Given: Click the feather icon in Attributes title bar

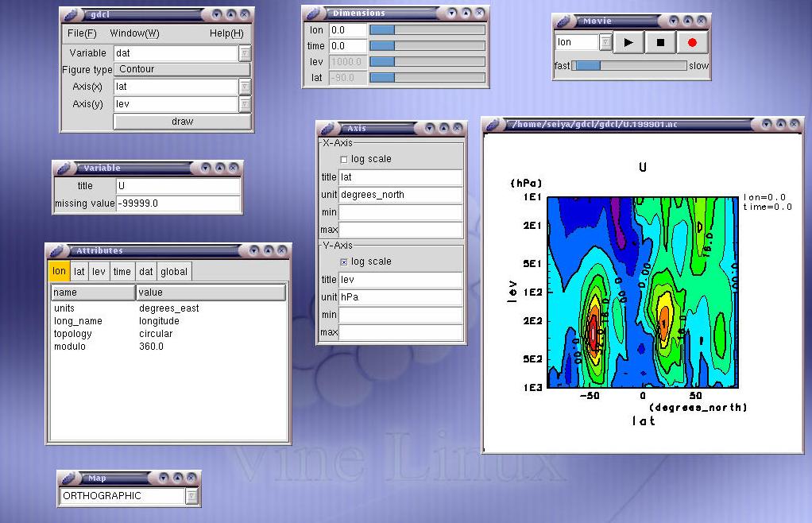Looking at the screenshot, I should pyautogui.click(x=56, y=250).
